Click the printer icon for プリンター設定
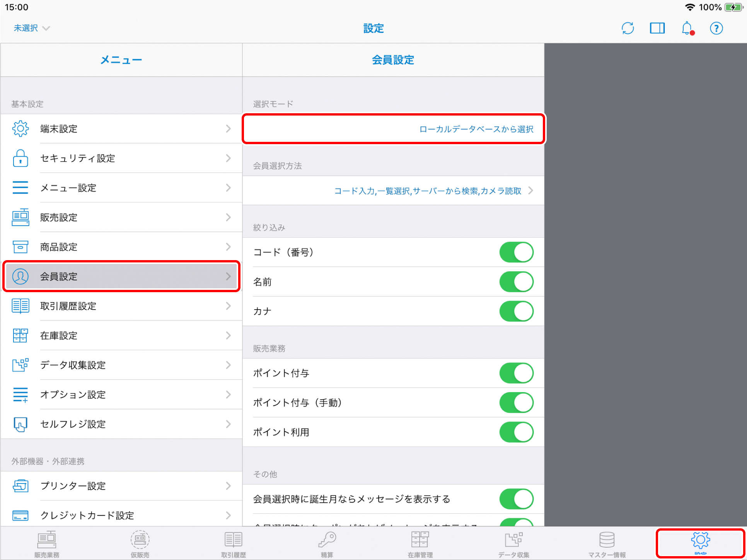 point(20,486)
